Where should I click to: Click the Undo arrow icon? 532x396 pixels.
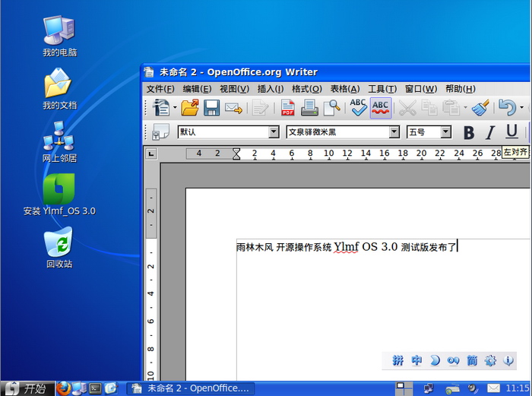508,108
